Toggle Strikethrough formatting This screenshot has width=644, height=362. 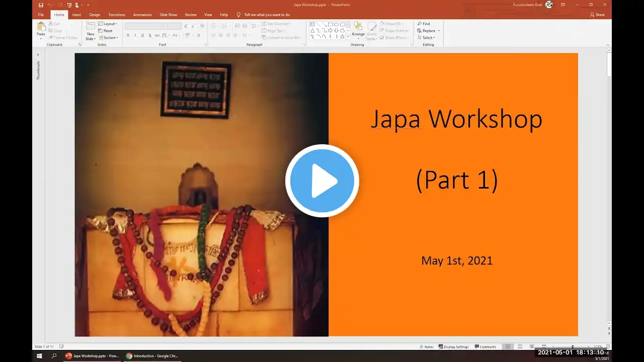pyautogui.click(x=157, y=35)
